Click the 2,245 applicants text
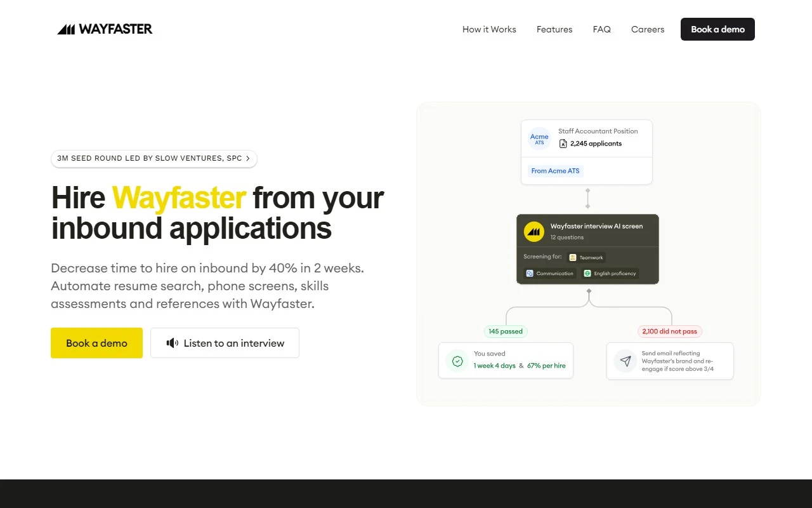Image resolution: width=812 pixels, height=508 pixels. 596,144
